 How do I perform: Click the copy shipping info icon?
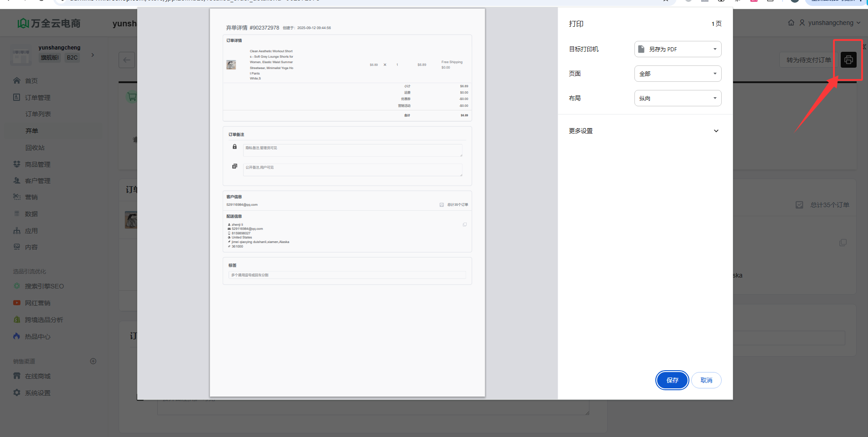pos(843,243)
